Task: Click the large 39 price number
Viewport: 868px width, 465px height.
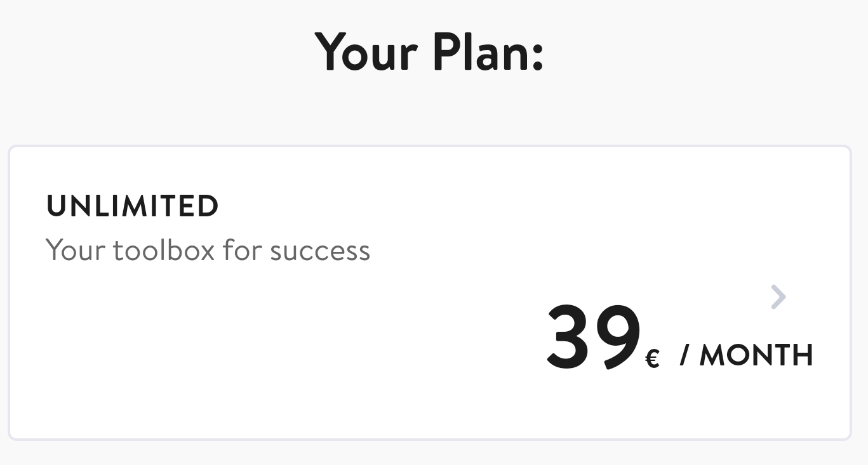Action: pyautogui.click(x=593, y=336)
